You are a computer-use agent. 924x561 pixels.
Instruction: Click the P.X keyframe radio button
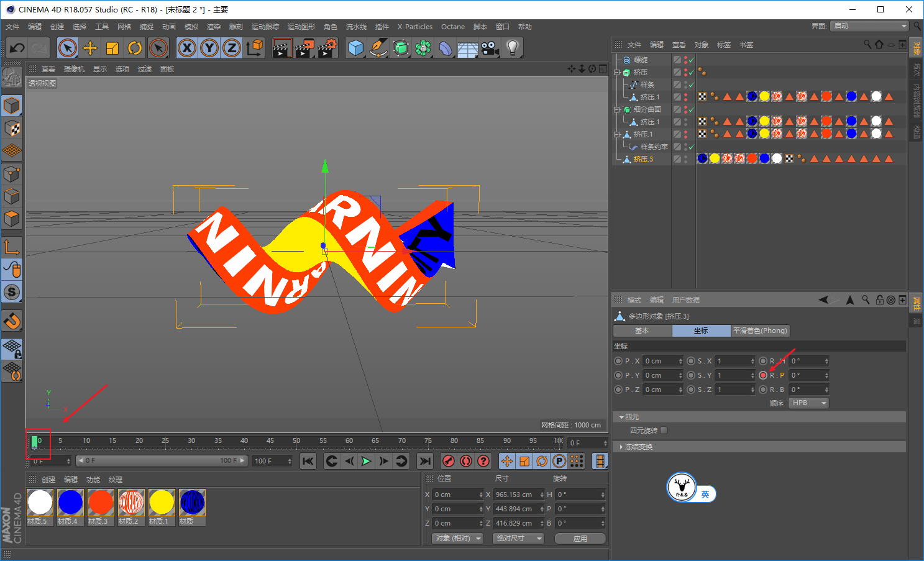point(618,361)
